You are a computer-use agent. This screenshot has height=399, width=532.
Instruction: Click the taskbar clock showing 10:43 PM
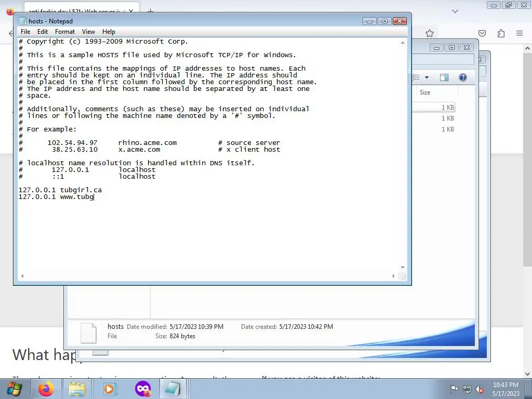coord(506,389)
